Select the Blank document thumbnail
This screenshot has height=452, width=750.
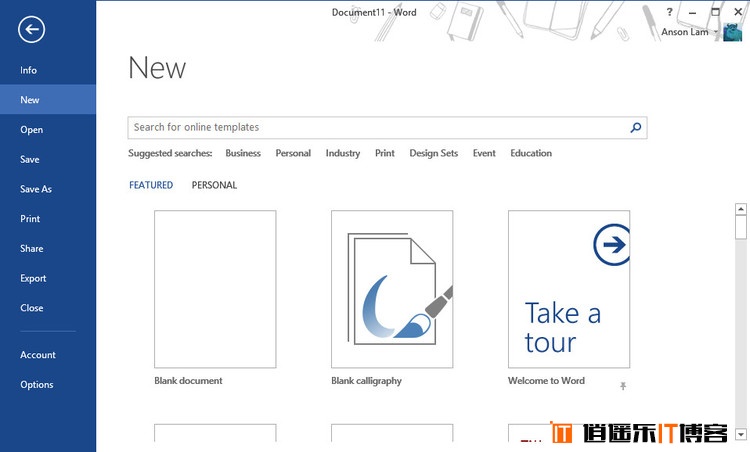215,289
